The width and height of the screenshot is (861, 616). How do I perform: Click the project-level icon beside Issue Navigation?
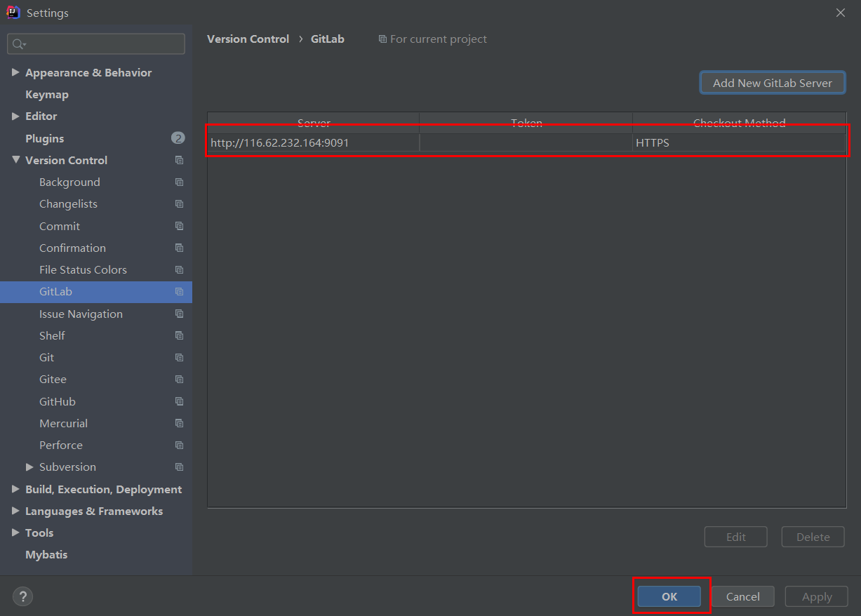179,314
